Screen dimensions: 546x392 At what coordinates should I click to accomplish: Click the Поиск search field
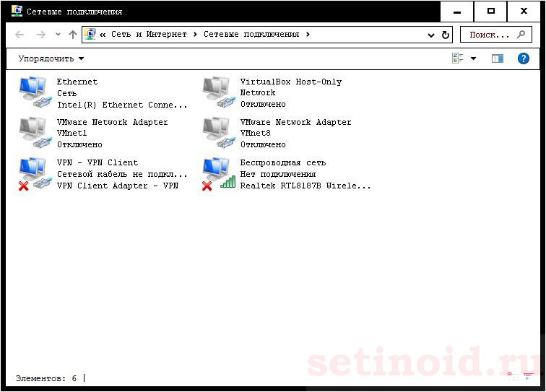496,35
